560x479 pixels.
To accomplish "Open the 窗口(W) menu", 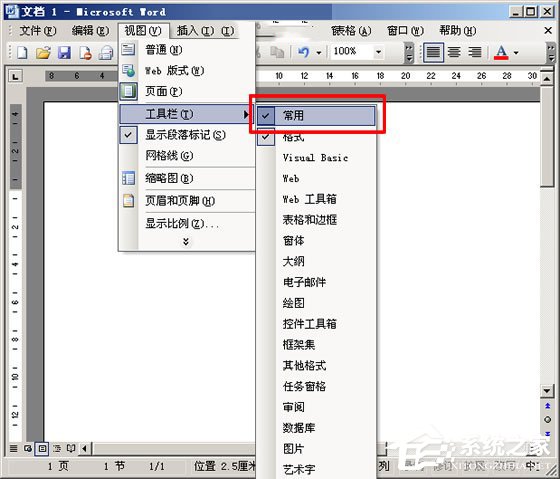I will (x=405, y=31).
